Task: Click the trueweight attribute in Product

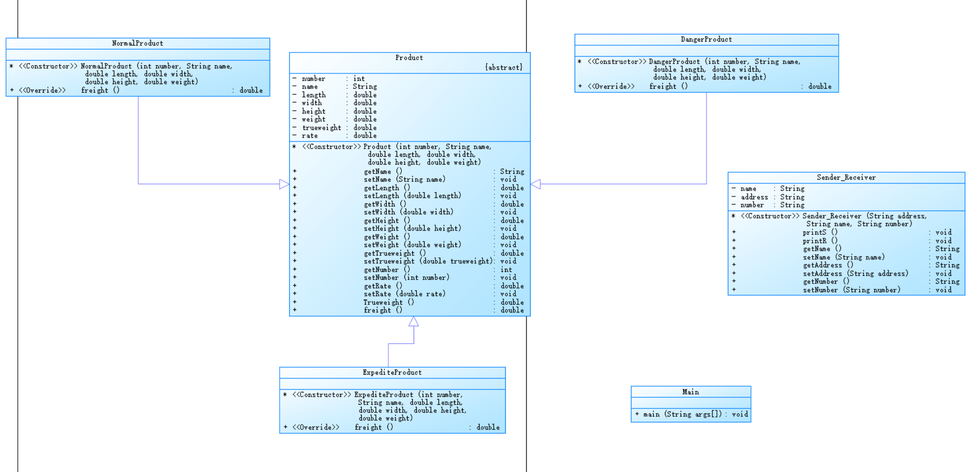Action: (x=322, y=127)
